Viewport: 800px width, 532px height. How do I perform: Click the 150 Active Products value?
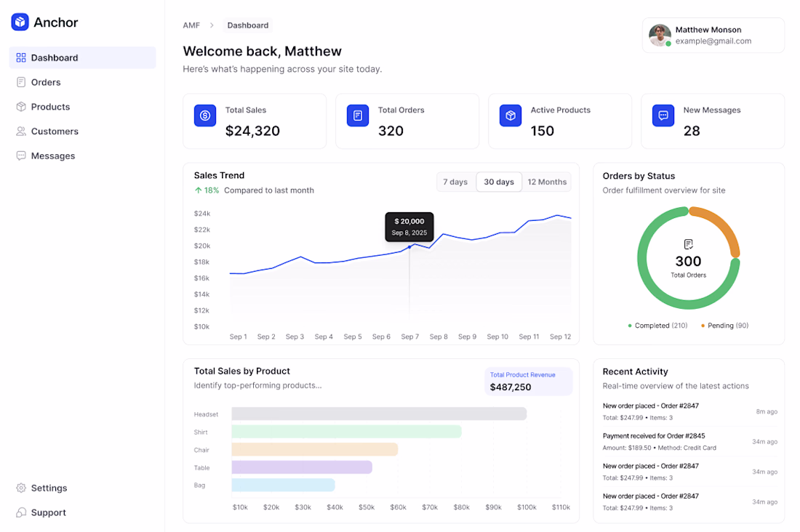543,131
